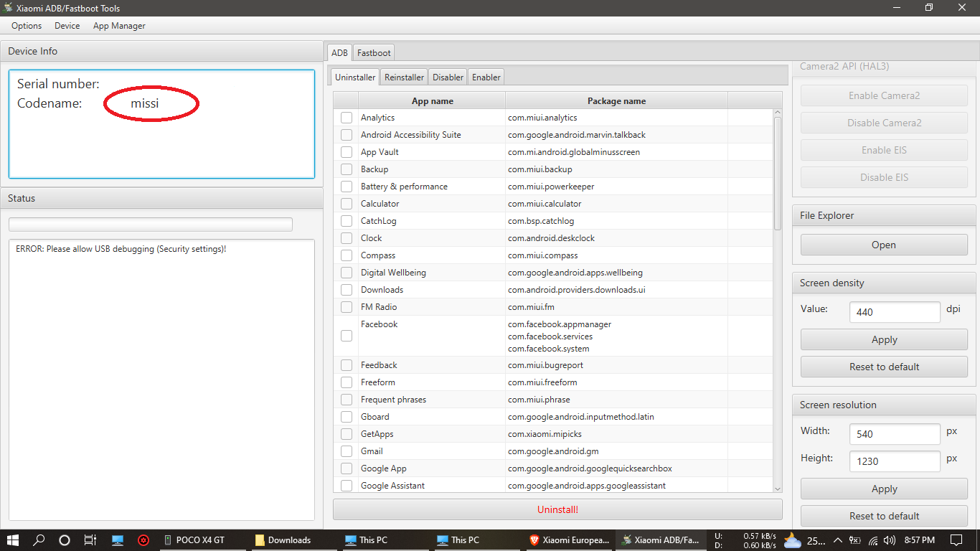Select the GetApps checkbox
980x551 pixels.
347,434
